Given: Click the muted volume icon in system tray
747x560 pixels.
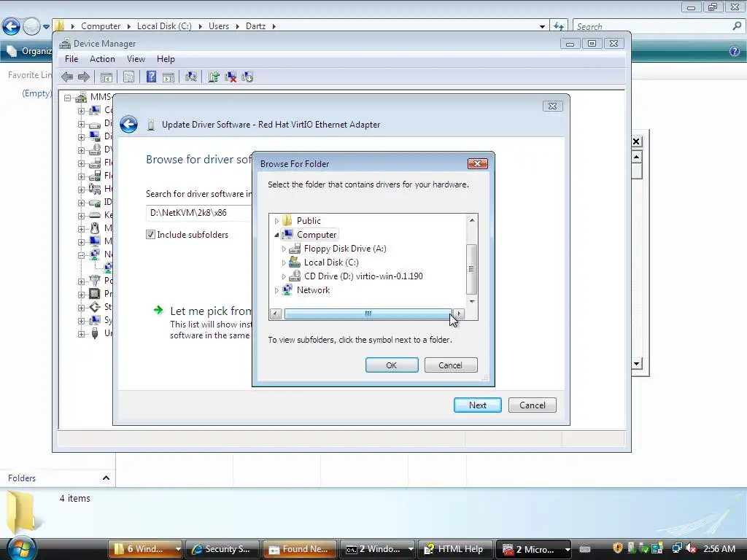Looking at the screenshot, I should click(690, 548).
